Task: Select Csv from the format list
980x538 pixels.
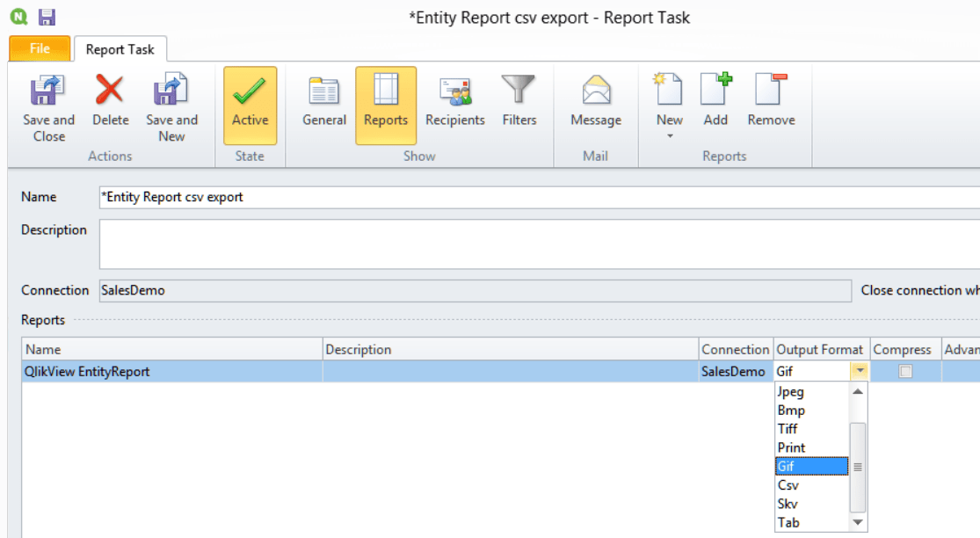Action: [x=789, y=484]
